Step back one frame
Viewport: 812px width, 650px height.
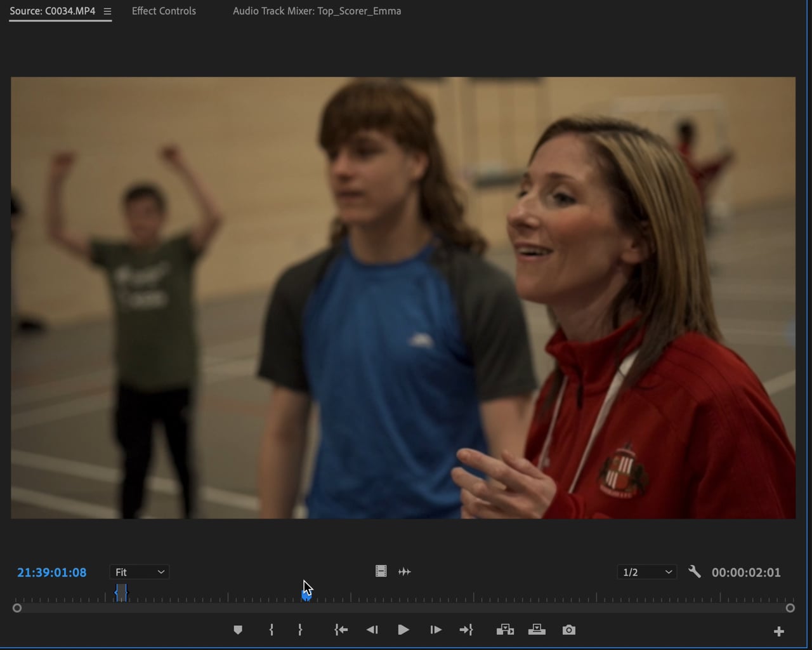coord(372,630)
